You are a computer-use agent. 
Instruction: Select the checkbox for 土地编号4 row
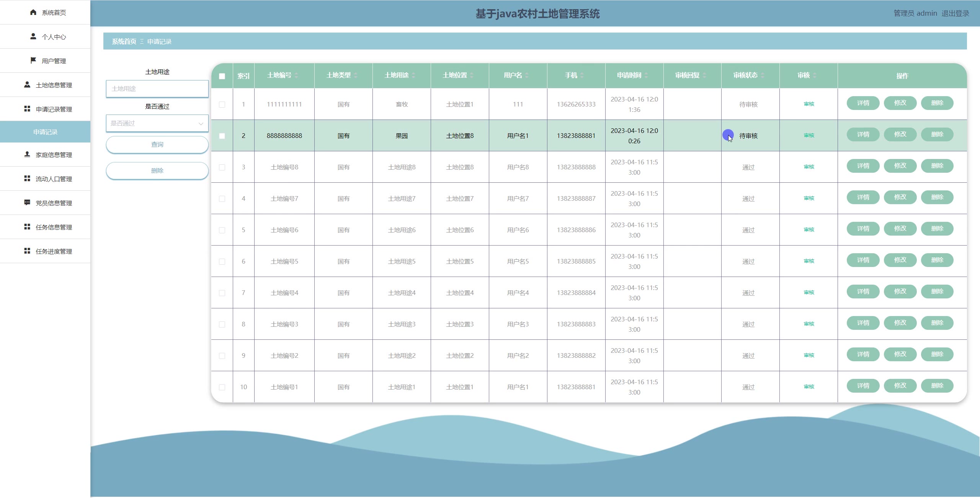point(222,293)
